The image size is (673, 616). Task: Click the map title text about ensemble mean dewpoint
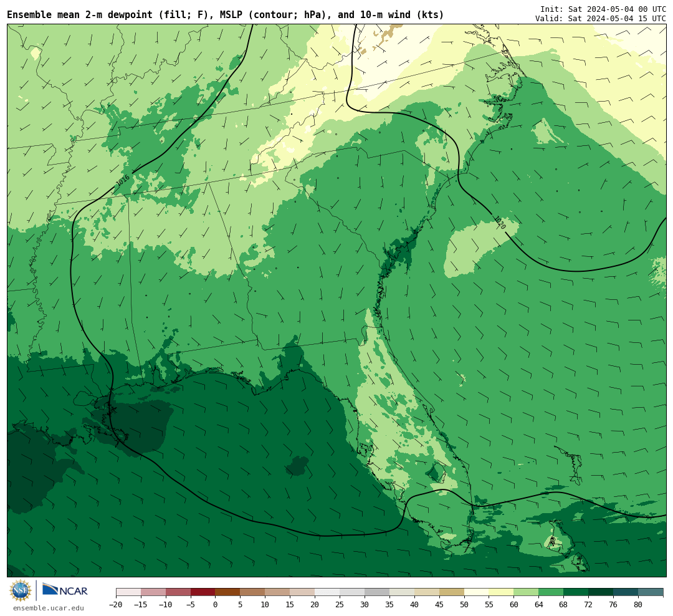pyautogui.click(x=226, y=14)
